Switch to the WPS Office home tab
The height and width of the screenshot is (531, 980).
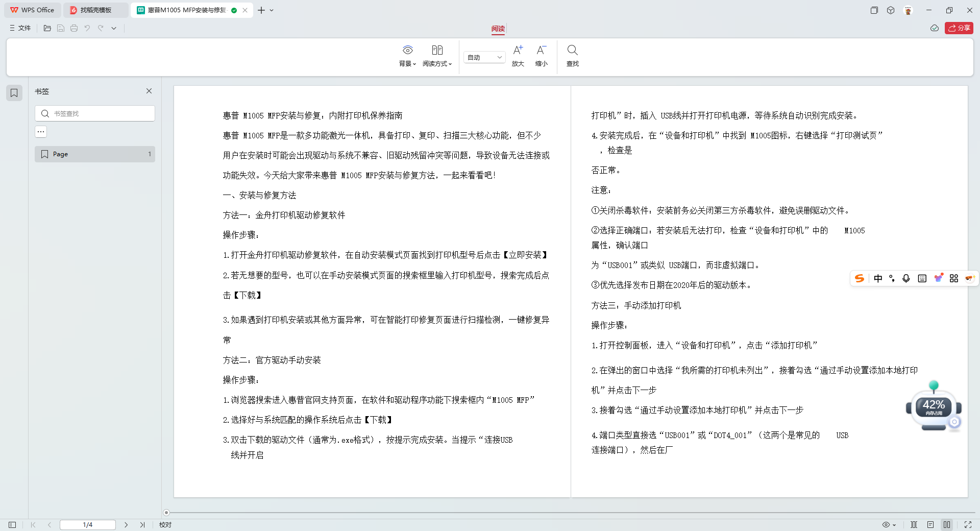tap(32, 10)
